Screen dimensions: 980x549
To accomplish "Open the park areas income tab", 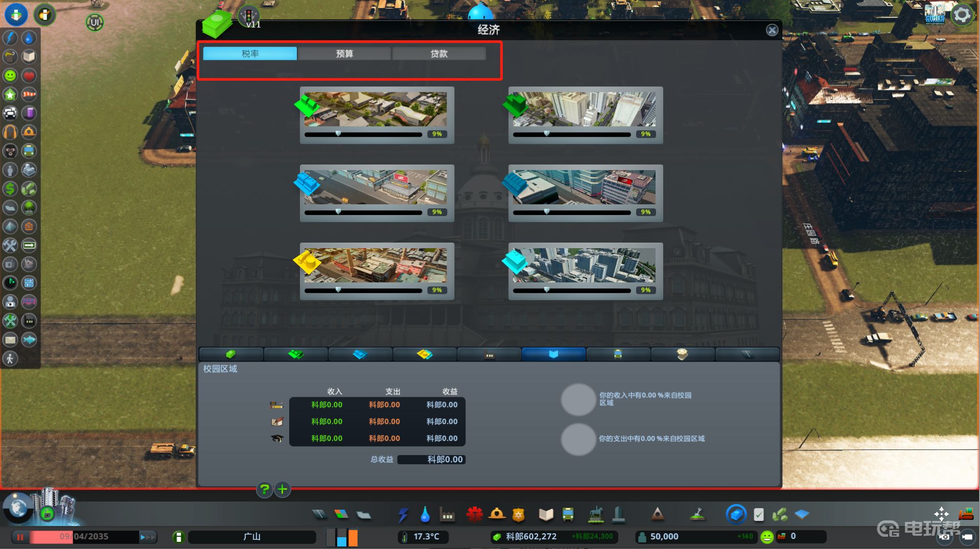I will point(682,354).
